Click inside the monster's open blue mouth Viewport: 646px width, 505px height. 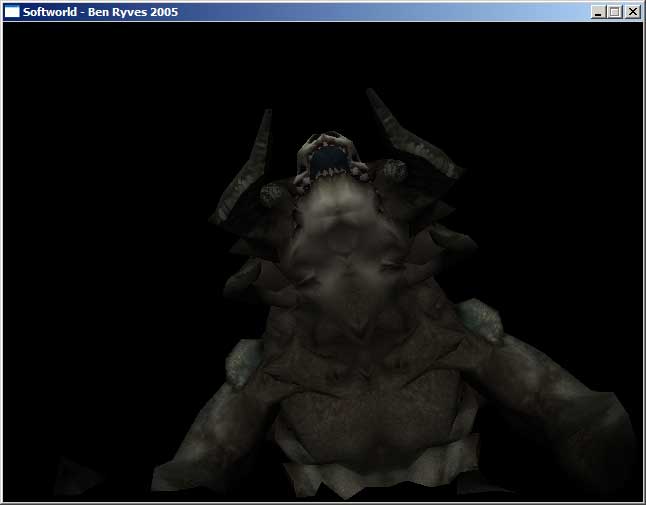pyautogui.click(x=330, y=159)
